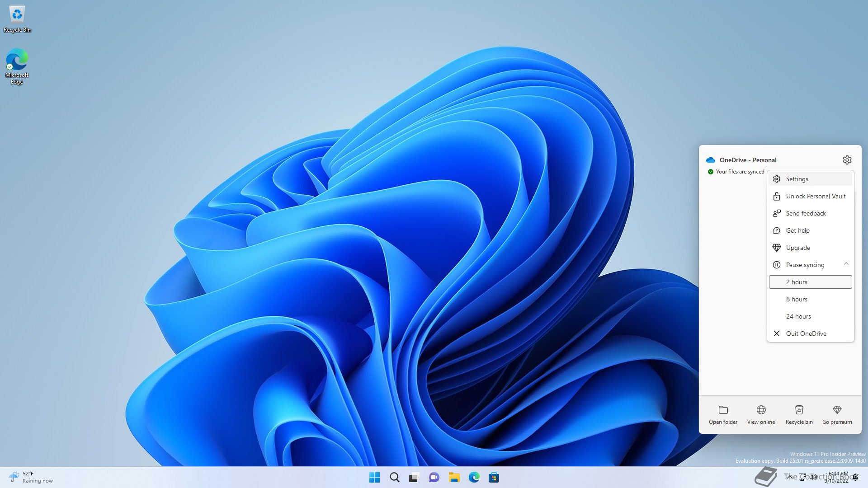Launch Microsoft Store from the taskbar

[494, 477]
